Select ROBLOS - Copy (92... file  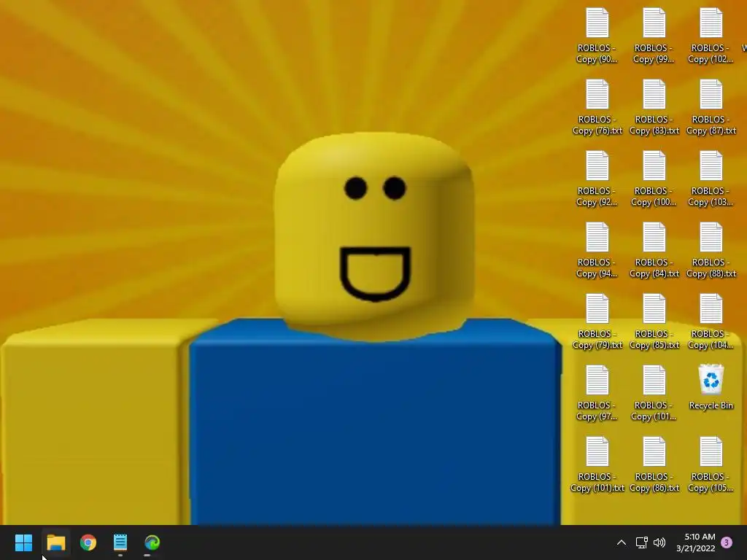tap(597, 179)
